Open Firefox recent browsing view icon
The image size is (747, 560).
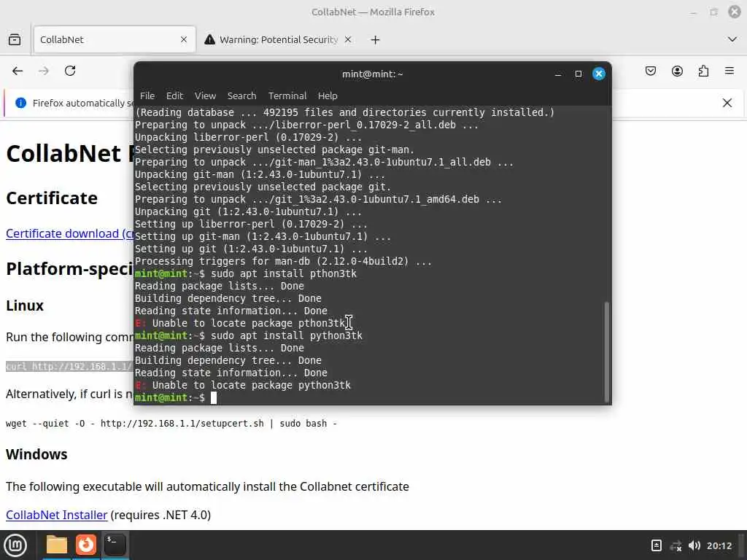coord(15,39)
